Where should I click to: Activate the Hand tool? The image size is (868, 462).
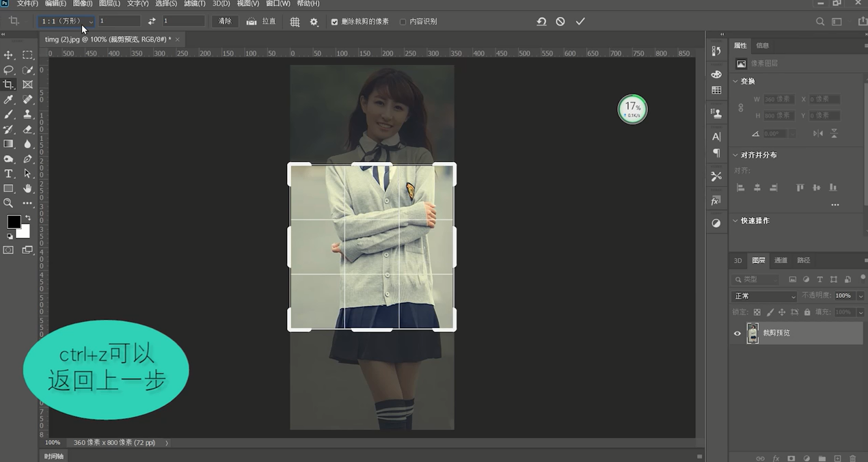tap(27, 188)
